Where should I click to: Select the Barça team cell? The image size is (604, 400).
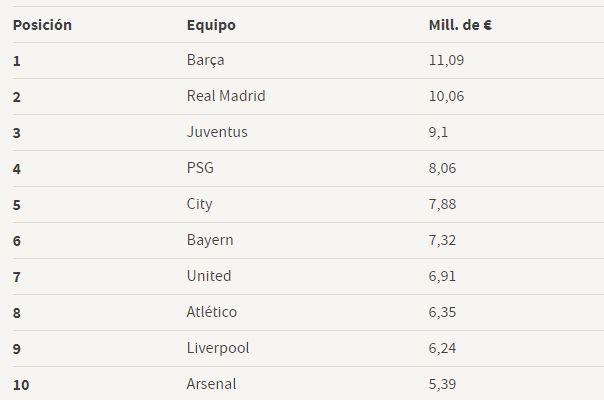point(205,60)
